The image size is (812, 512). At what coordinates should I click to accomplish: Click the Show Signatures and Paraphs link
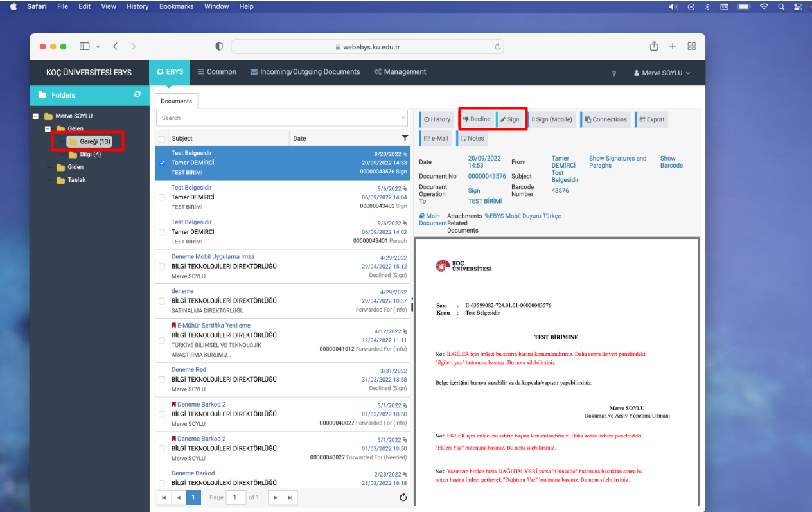[x=617, y=162]
